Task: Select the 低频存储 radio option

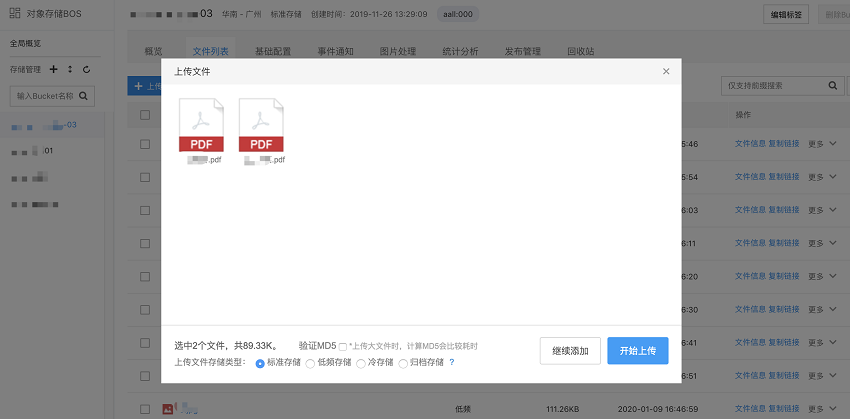Action: point(310,364)
